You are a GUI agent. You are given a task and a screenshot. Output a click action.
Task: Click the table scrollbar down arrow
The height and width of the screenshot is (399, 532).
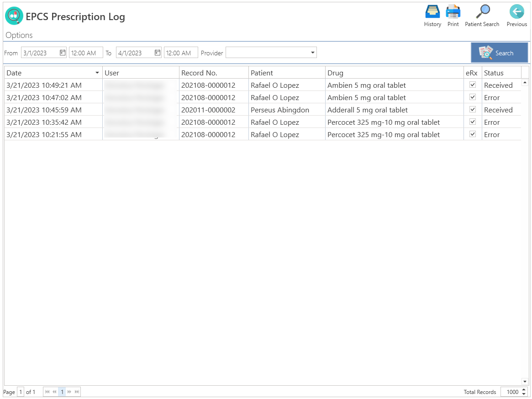pyautogui.click(x=525, y=382)
